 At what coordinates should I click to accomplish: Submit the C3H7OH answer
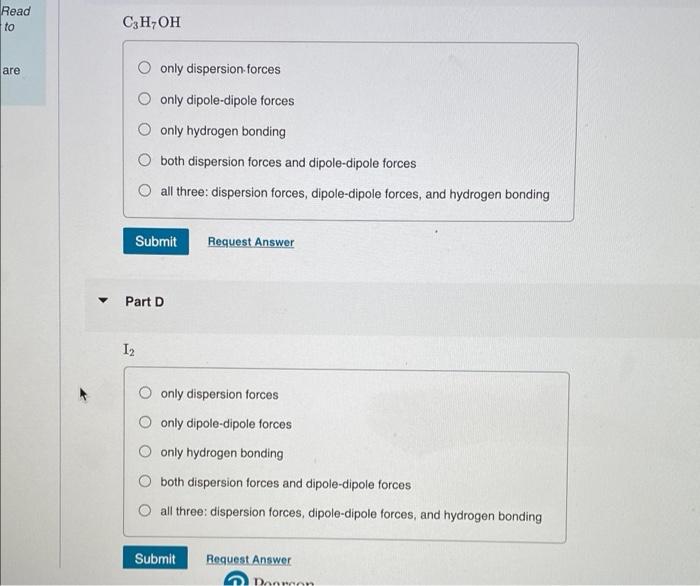[156, 241]
